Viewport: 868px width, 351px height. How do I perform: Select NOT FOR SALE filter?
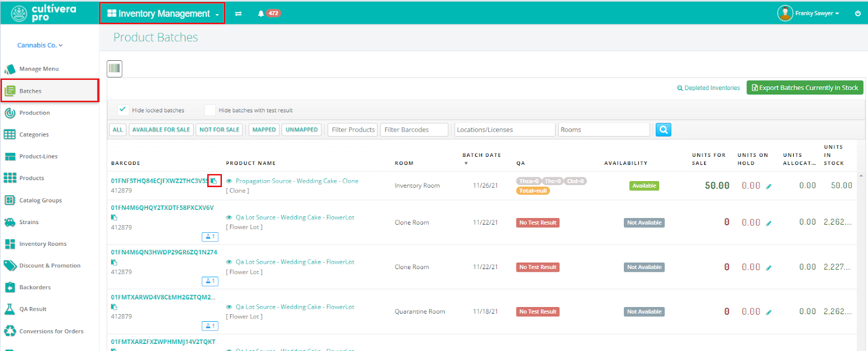pyautogui.click(x=219, y=130)
